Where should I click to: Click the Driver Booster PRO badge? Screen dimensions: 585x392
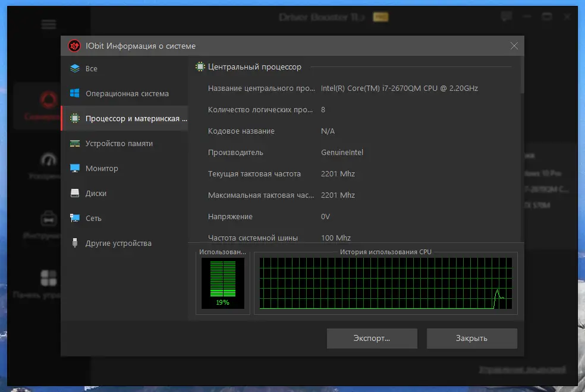click(x=380, y=17)
